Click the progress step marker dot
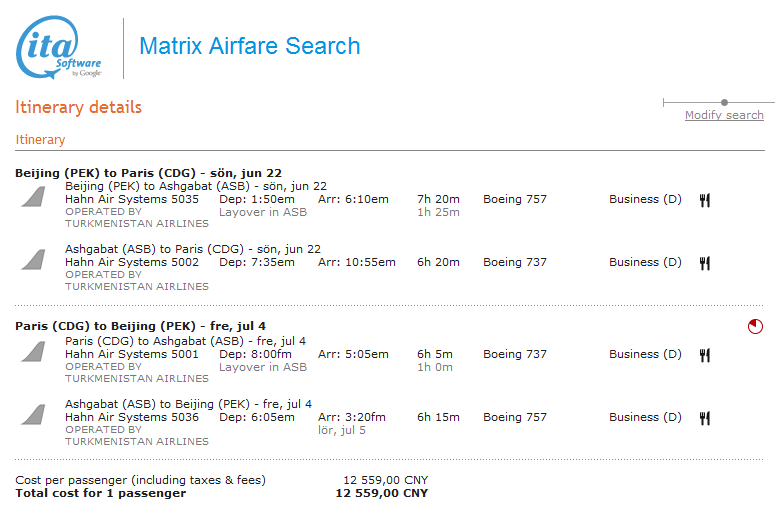Screen dimensions: 775x509 coord(724,102)
